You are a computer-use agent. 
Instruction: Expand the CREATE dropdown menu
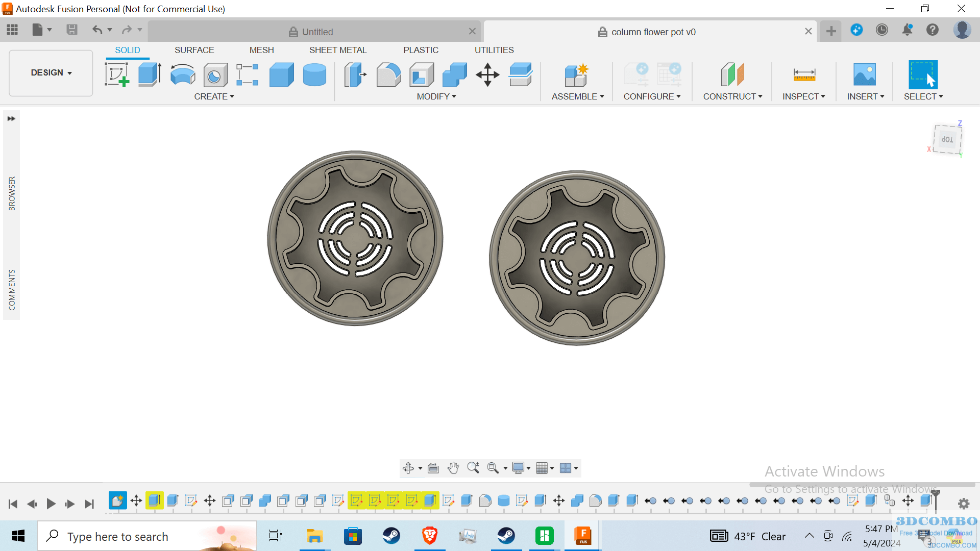point(214,96)
